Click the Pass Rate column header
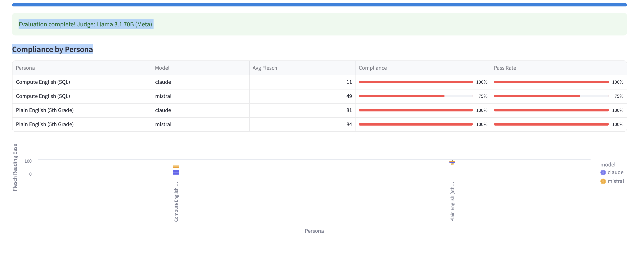This screenshot has width=644, height=263. tap(505, 68)
